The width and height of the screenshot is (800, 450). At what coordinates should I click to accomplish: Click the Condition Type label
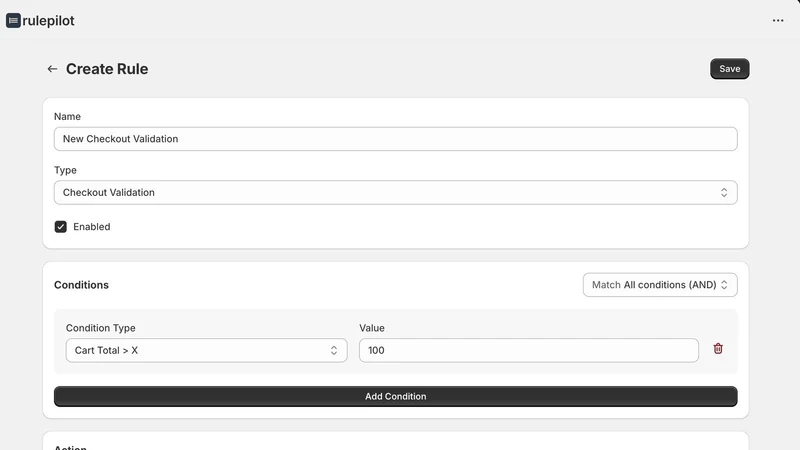tap(101, 328)
